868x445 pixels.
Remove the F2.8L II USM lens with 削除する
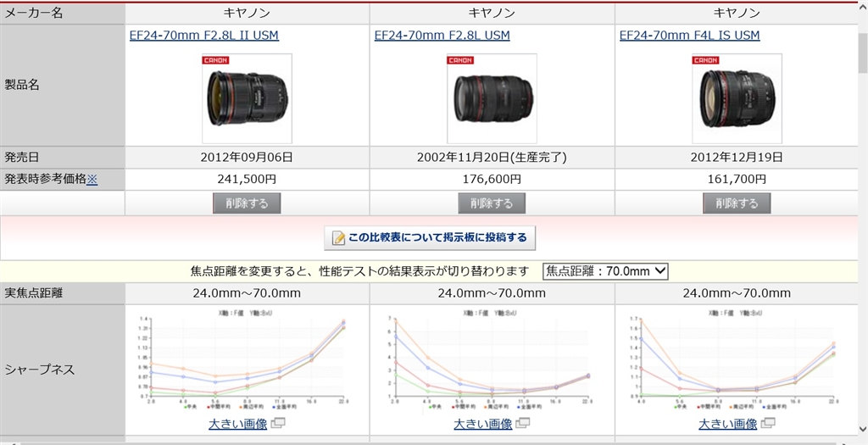point(247,203)
